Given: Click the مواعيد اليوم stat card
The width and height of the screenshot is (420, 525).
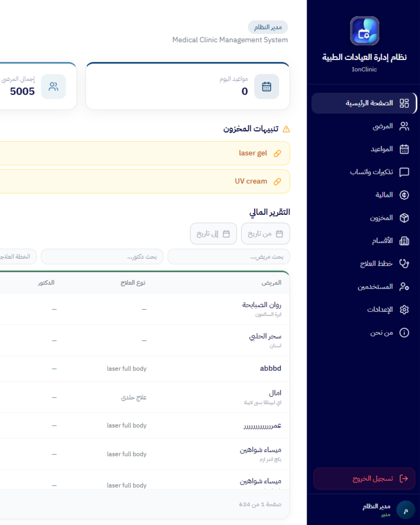Looking at the screenshot, I should click(x=188, y=86).
